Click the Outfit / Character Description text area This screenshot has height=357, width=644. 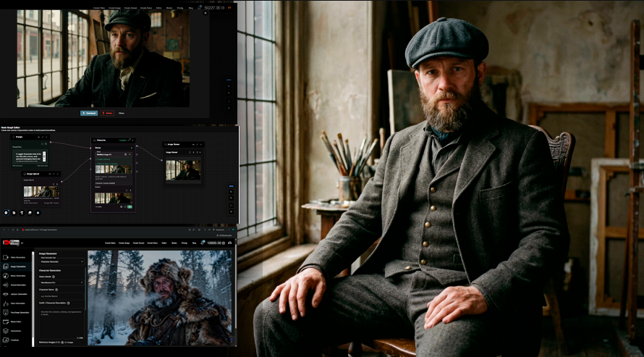point(62,324)
